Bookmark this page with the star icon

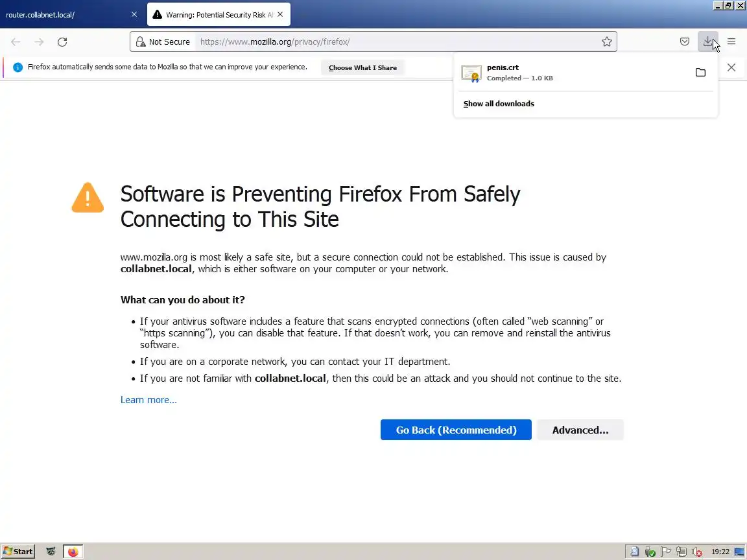(x=606, y=42)
